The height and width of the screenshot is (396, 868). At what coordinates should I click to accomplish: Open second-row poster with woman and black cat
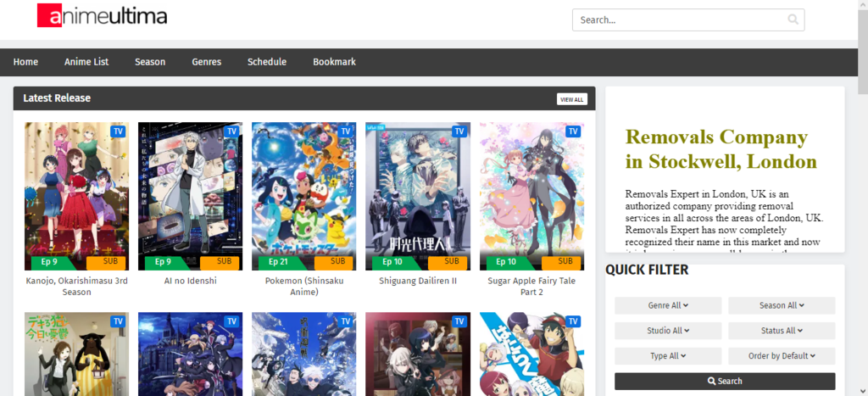pos(76,354)
